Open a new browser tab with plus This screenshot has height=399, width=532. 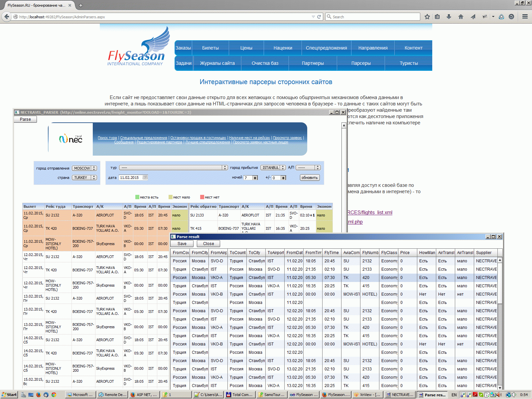pyautogui.click(x=80, y=5)
